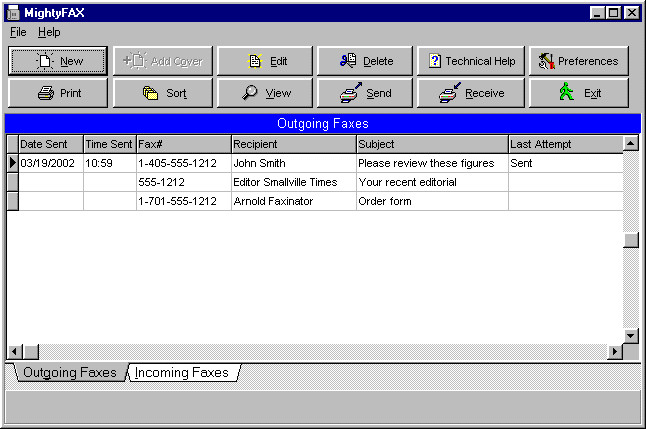Select the John Smith row selector arrow
Viewport: 646px width, 429px height.
[x=13, y=163]
